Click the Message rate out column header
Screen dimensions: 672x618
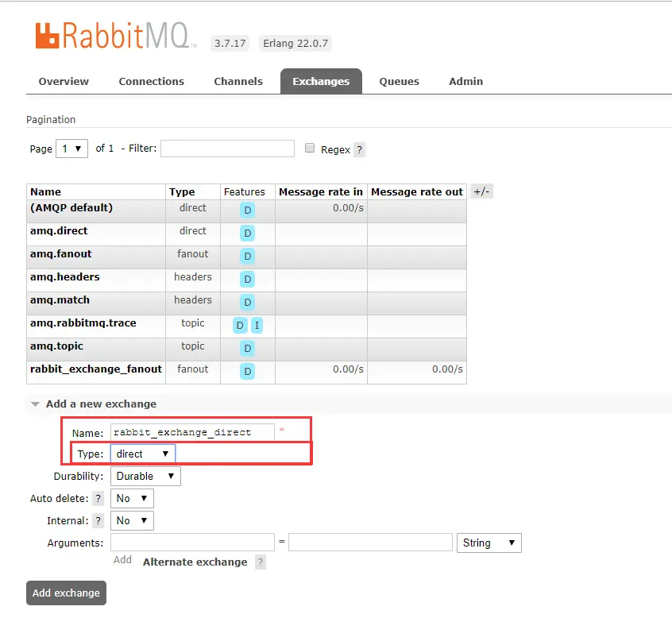[417, 192]
